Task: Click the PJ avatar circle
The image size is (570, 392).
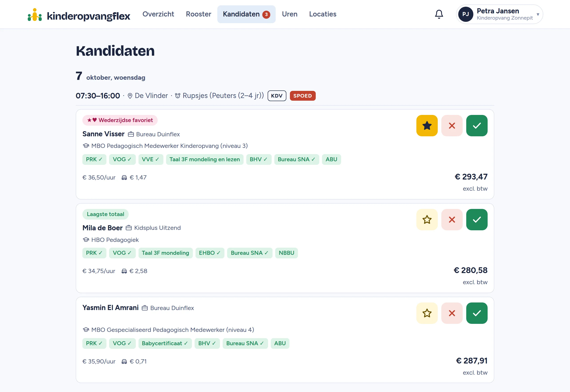Action: click(x=466, y=14)
